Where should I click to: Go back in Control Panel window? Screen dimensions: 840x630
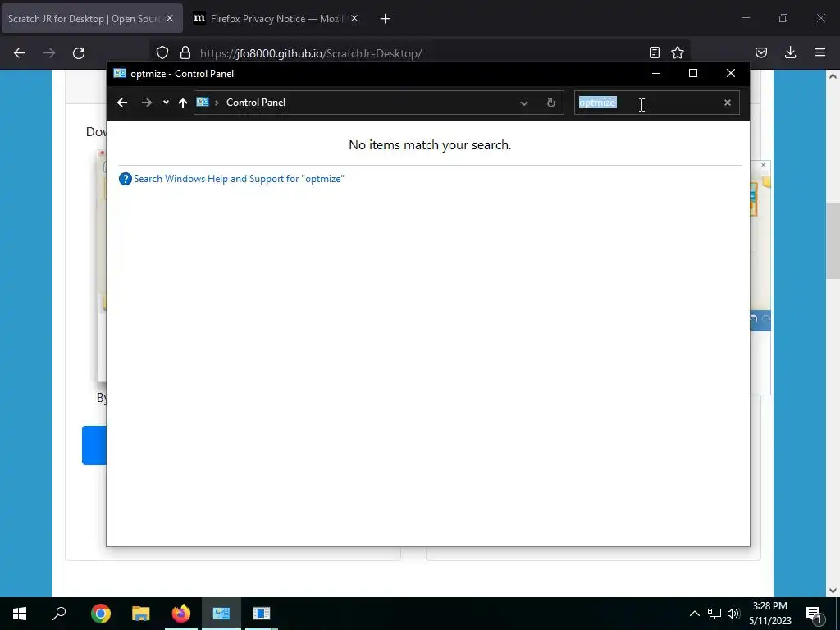[122, 103]
